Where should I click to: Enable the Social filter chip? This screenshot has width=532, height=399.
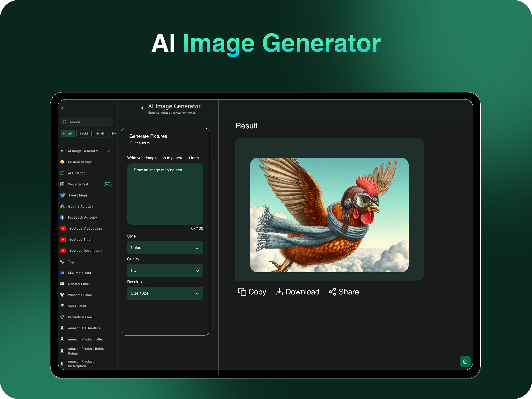click(84, 134)
